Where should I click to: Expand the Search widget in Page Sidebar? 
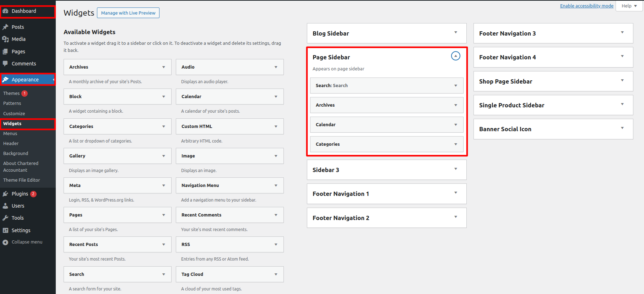(x=455, y=86)
